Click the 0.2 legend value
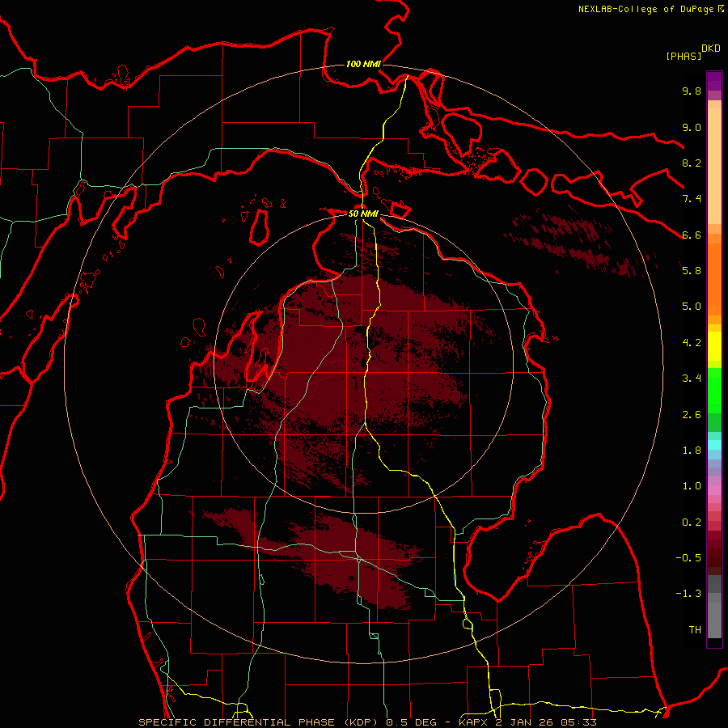Viewport: 728px width, 728px height. [692, 523]
